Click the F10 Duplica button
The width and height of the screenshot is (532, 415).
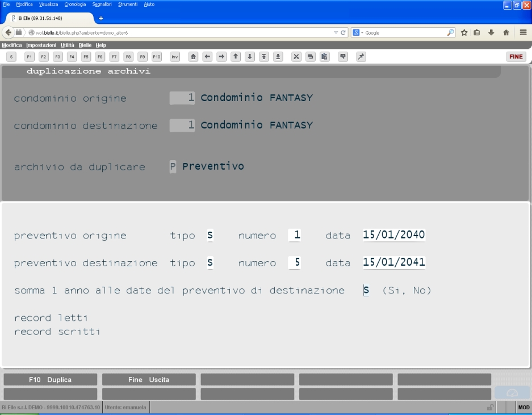50,380
